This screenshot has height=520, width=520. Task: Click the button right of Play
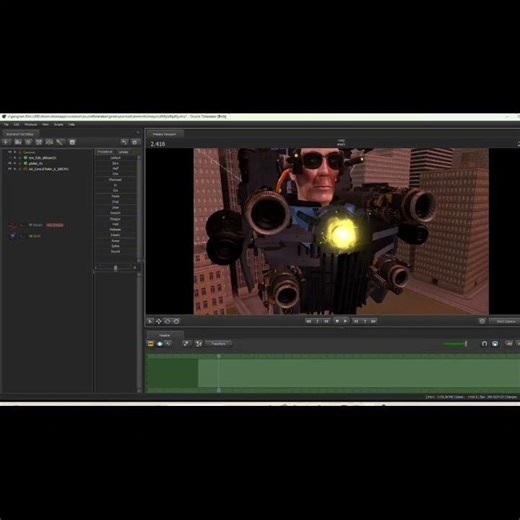coord(356,321)
